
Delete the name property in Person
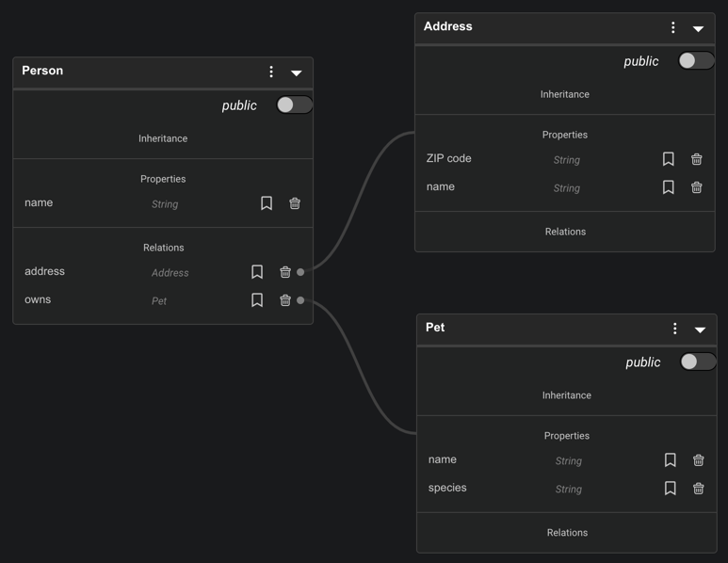click(x=295, y=203)
